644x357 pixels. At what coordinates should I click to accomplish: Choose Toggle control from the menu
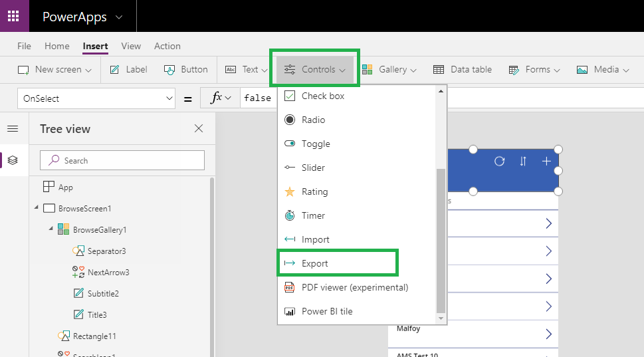pos(356,144)
